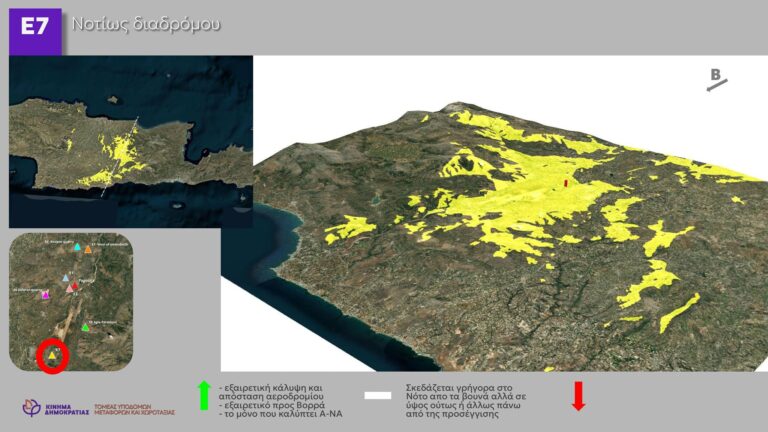
Task: Click the red down arrow in the legend
Action: pos(578,396)
